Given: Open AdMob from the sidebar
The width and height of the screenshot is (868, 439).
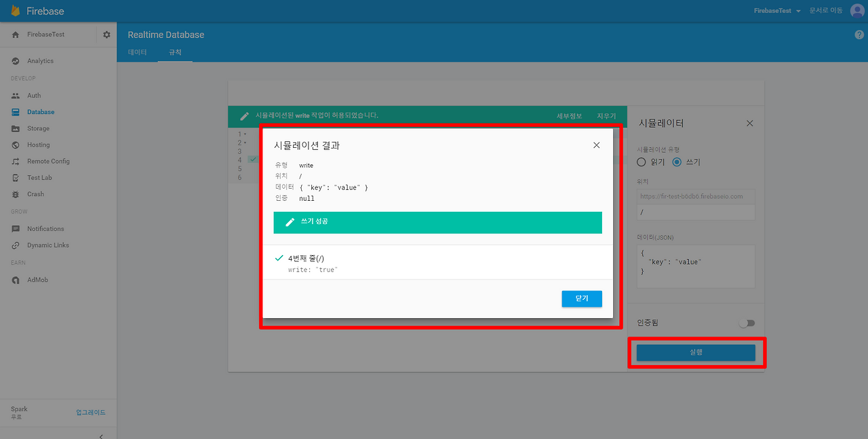Looking at the screenshot, I should click(x=37, y=280).
